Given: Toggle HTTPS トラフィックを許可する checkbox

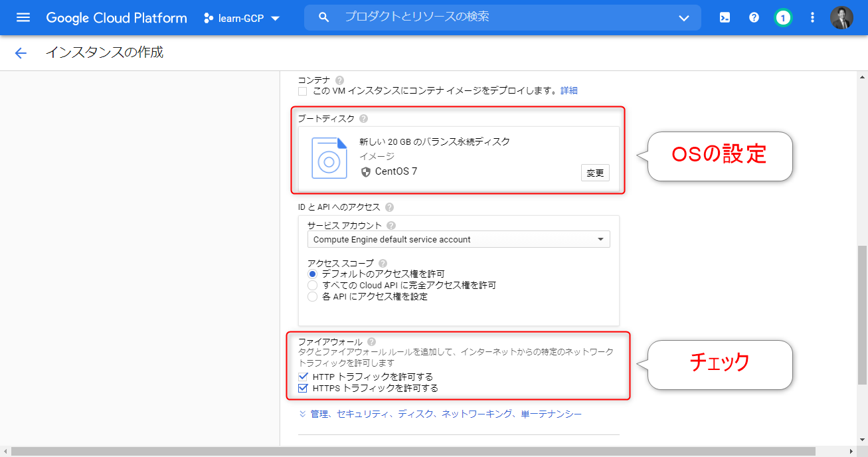Looking at the screenshot, I should click(303, 388).
